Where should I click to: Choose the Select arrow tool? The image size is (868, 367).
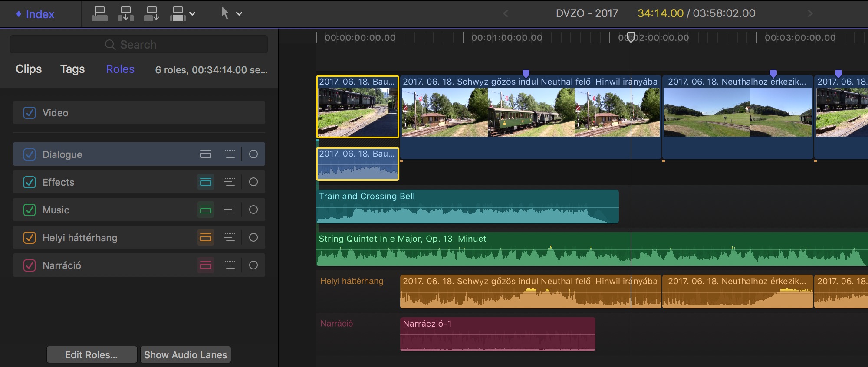225,13
